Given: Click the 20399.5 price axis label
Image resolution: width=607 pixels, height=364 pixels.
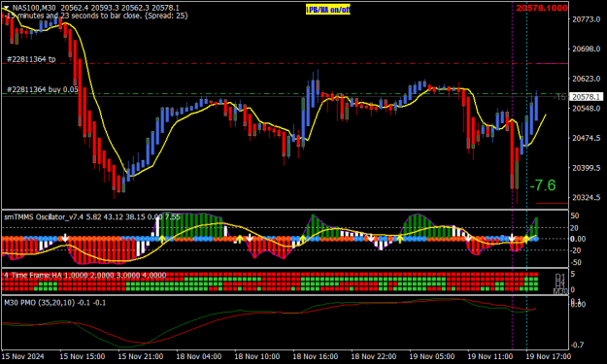Looking at the screenshot, I should 586,168.
